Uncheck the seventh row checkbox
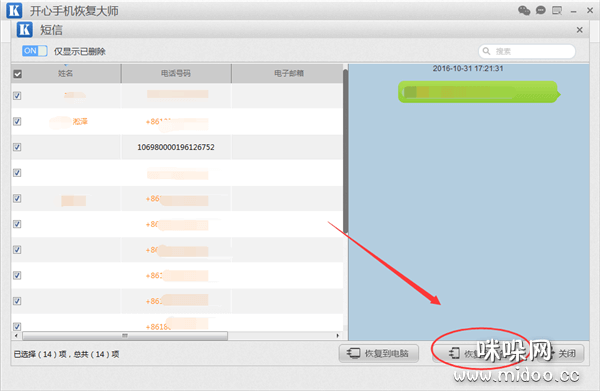The height and width of the screenshot is (391, 600). (x=17, y=249)
